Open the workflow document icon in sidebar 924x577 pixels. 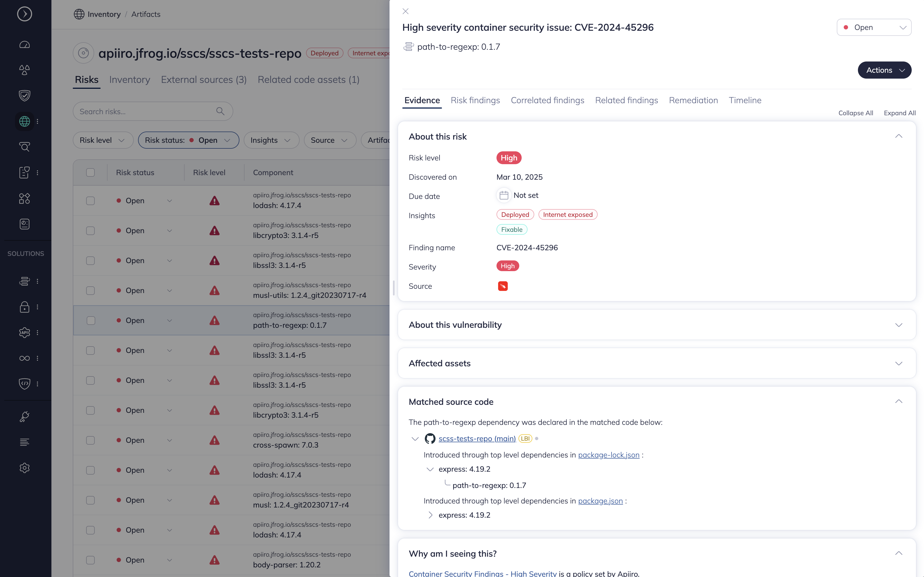pos(24,172)
